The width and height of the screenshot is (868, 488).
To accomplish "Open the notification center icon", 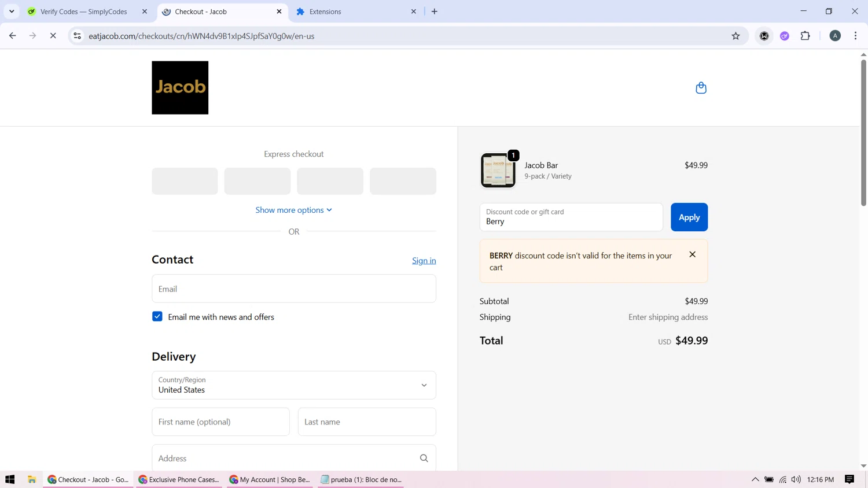I will coord(849,479).
